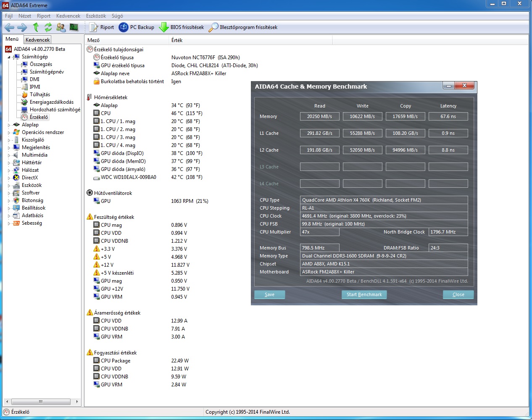The image size is (532, 420).
Task: Click the green back arrow icon
Action: 9,28
